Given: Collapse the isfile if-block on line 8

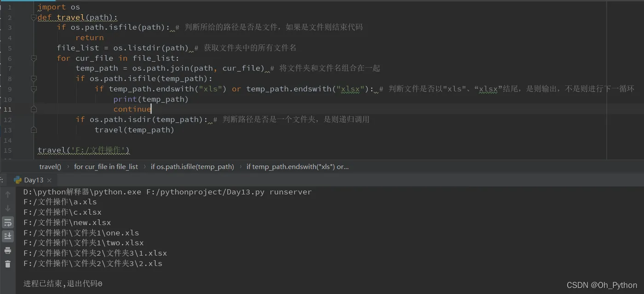Looking at the screenshot, I should pos(34,78).
